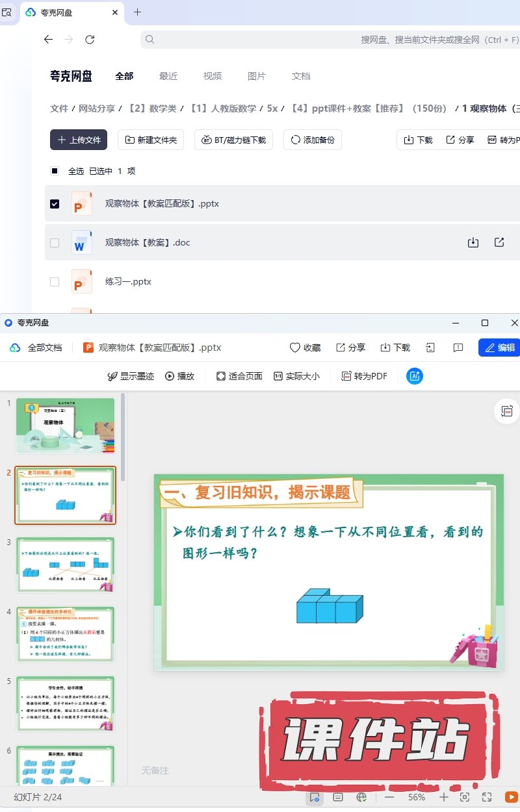Click the blue AI assistant icon
520x812 pixels.
click(415, 376)
